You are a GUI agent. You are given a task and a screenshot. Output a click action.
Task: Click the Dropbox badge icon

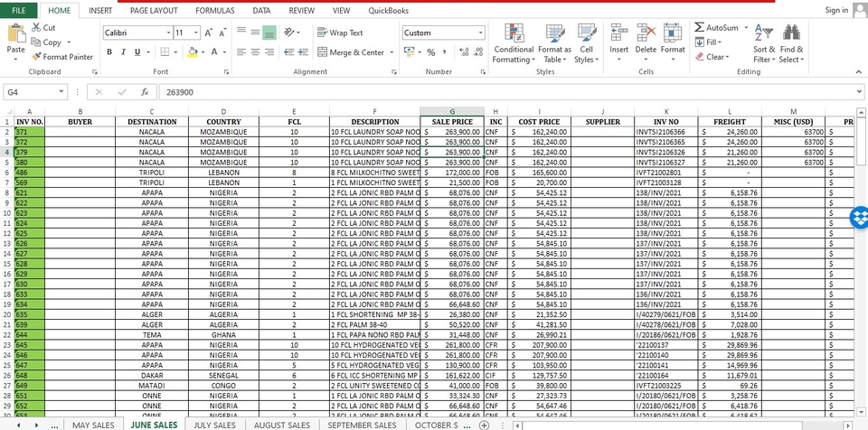[860, 217]
